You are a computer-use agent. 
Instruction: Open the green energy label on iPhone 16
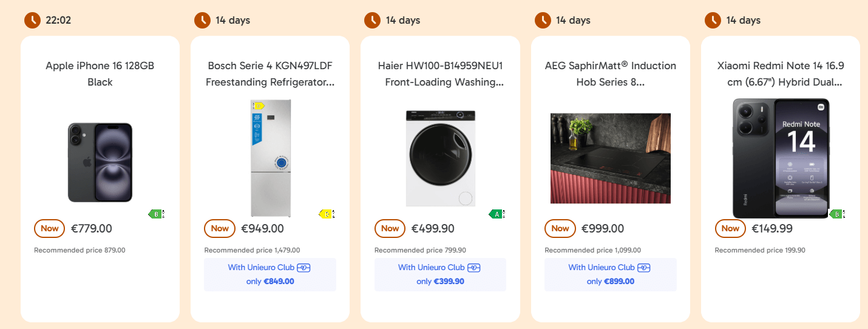156,214
